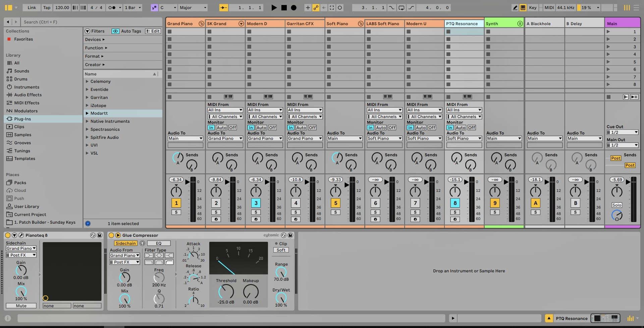The image size is (644, 328).
Task: Click Edit next to Auto Tags
Action: coord(153,31)
